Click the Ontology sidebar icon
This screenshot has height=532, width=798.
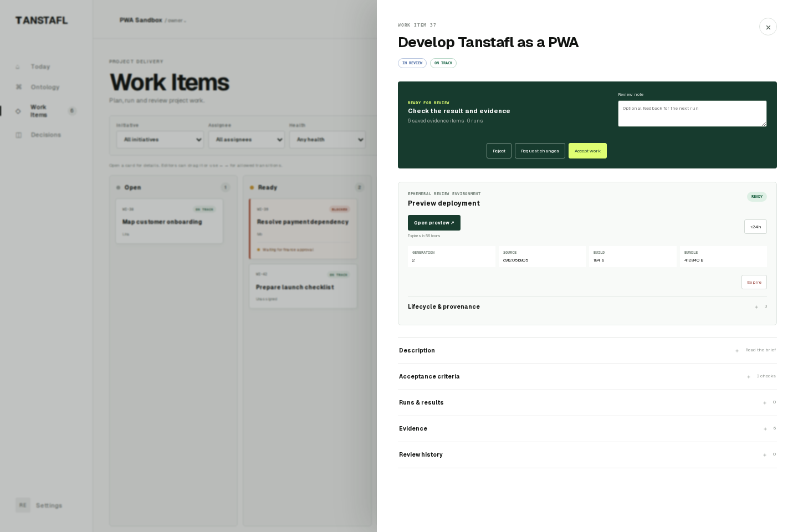[x=18, y=87]
